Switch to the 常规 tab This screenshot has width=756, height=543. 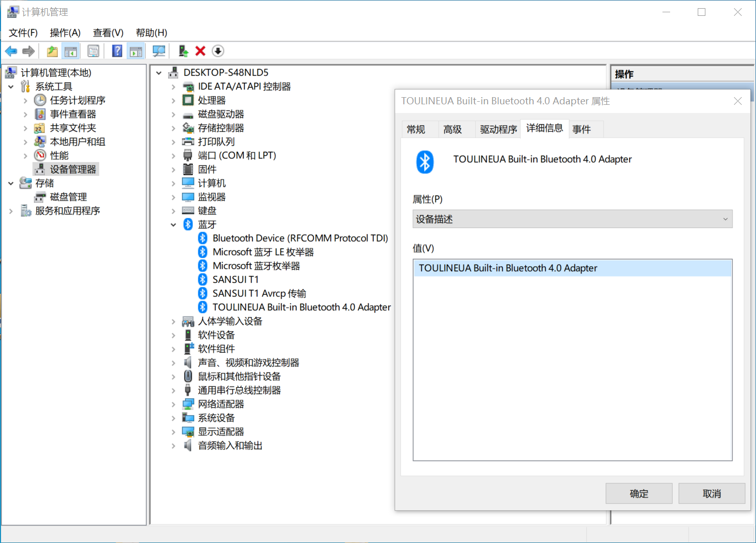pos(416,129)
